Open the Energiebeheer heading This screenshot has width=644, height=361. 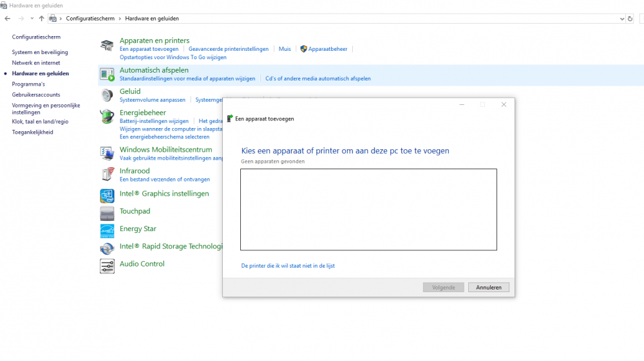[142, 113]
